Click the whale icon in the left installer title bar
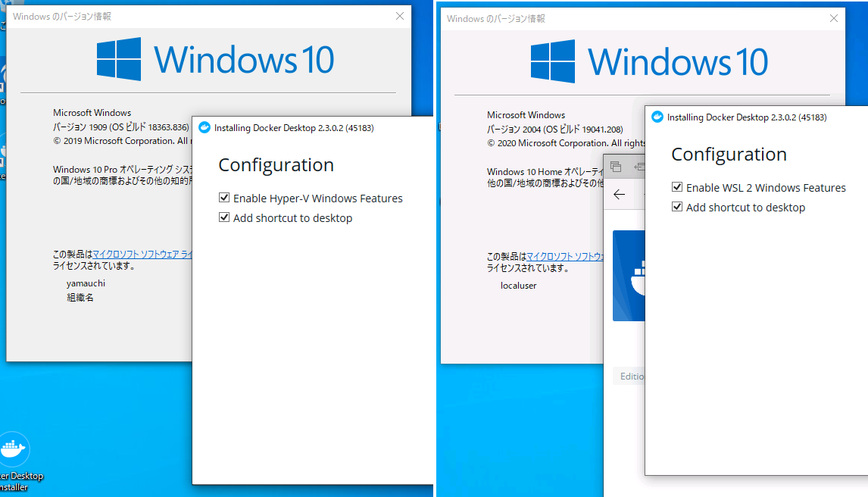This screenshot has width=868, height=497. 205,127
